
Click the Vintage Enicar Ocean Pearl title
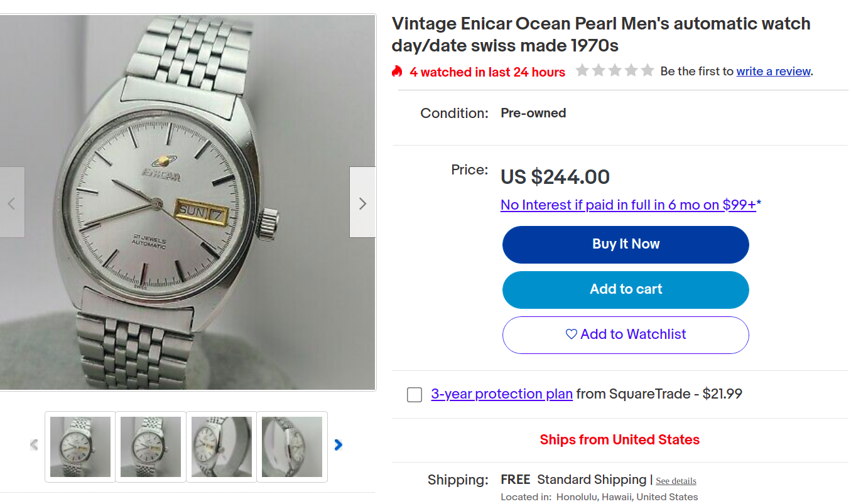pyautogui.click(x=600, y=35)
